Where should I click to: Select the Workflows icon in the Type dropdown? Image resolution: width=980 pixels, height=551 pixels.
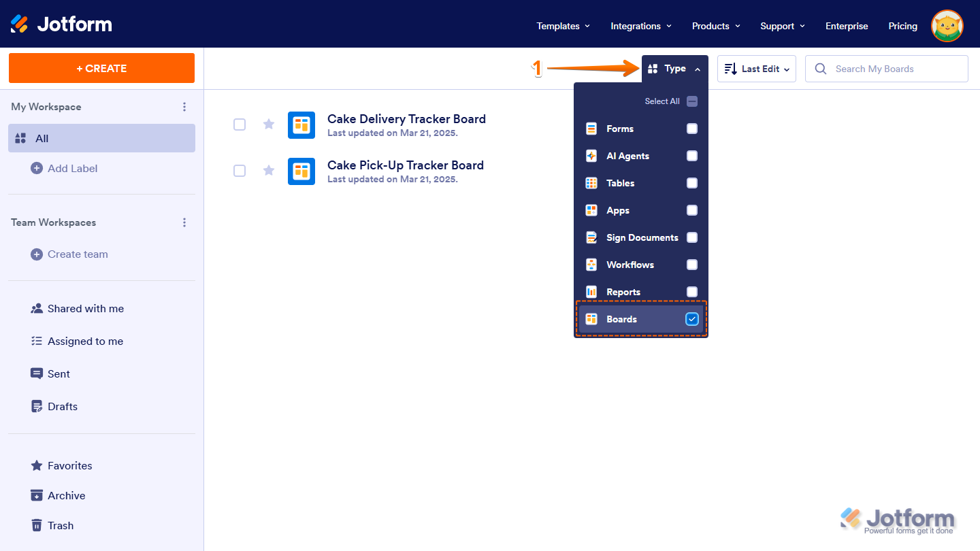[x=591, y=265]
